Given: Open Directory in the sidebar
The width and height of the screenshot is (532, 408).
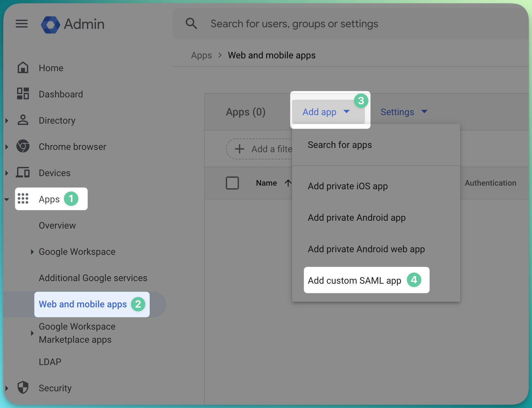Looking at the screenshot, I should click(x=57, y=120).
